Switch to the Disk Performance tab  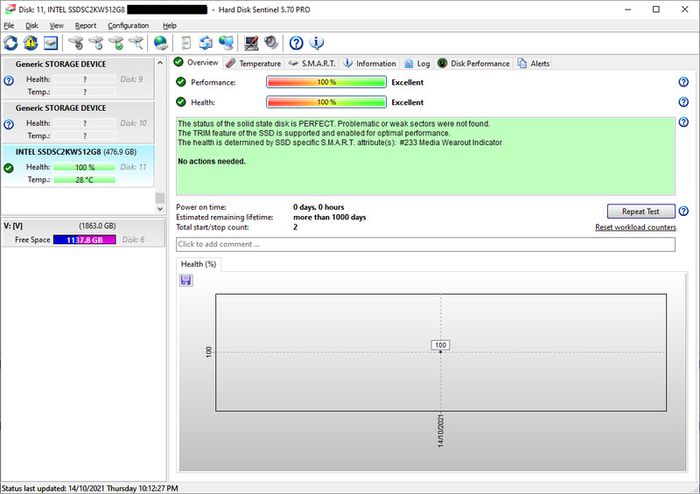(x=474, y=63)
